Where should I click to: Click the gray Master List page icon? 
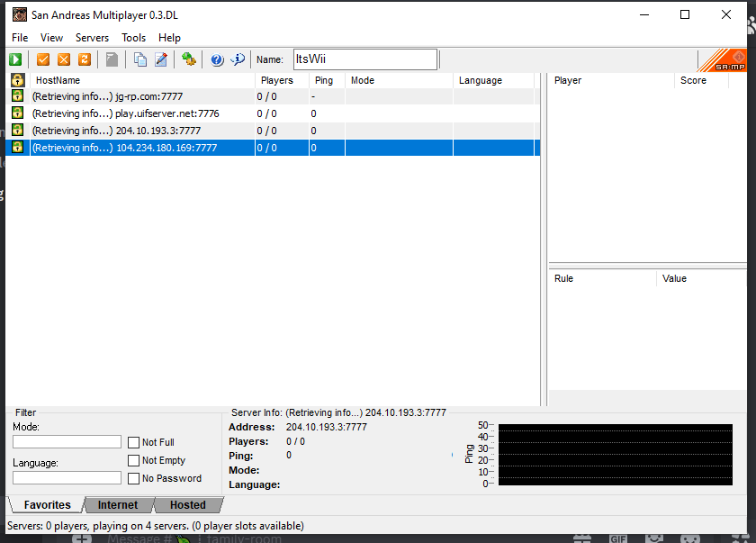click(112, 59)
